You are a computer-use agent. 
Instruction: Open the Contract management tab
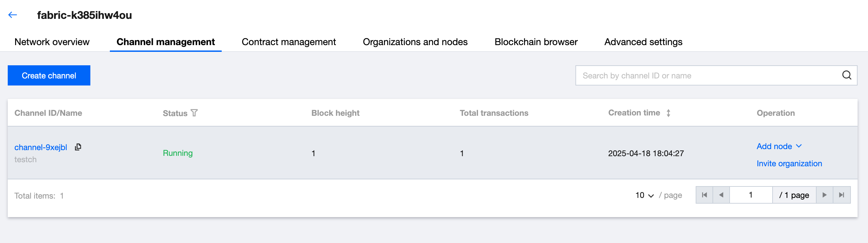[x=289, y=42]
